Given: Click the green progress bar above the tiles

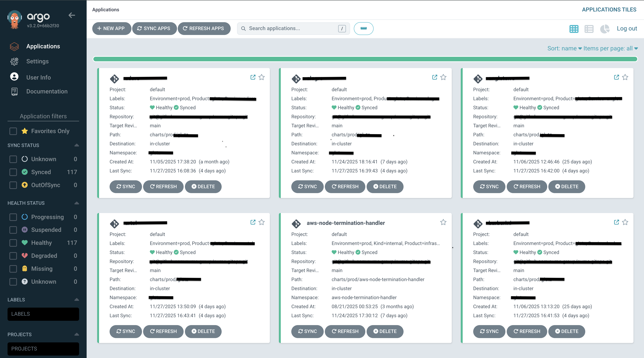Looking at the screenshot, I should coord(365,59).
